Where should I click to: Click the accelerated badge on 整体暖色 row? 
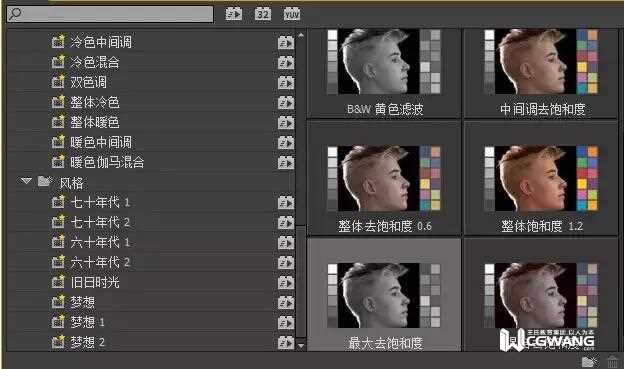[286, 123]
